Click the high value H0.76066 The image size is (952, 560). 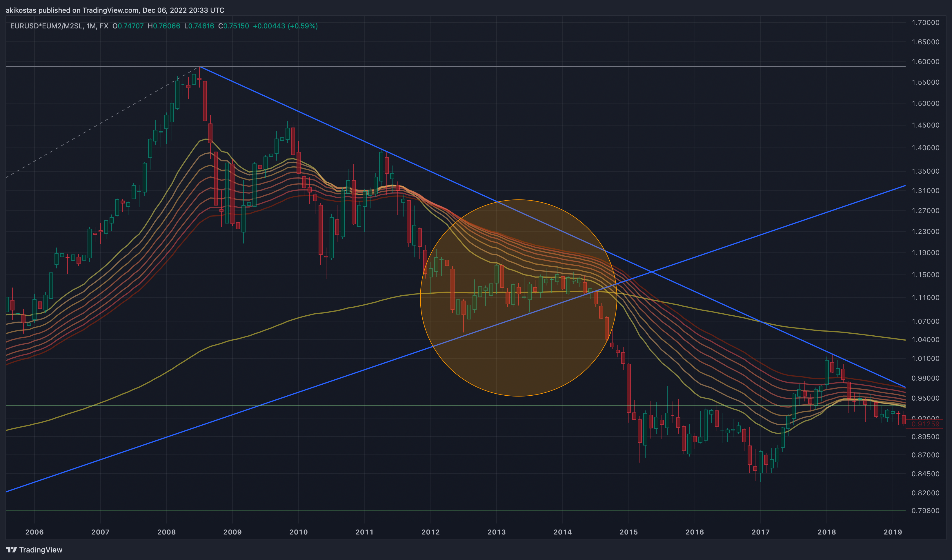(x=164, y=26)
